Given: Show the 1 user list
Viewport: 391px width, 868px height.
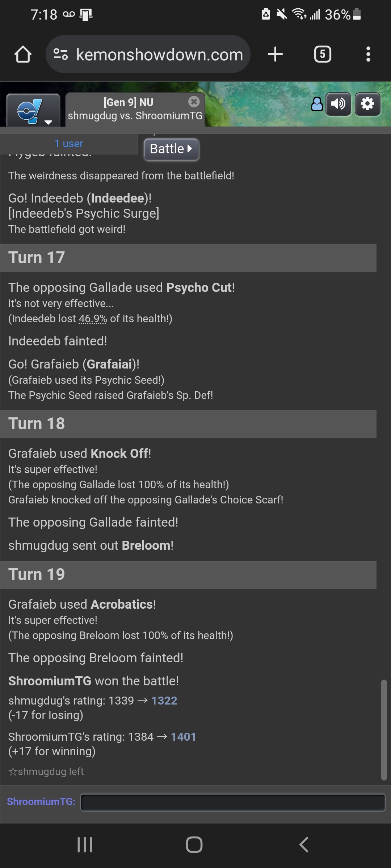Looking at the screenshot, I should (x=69, y=144).
